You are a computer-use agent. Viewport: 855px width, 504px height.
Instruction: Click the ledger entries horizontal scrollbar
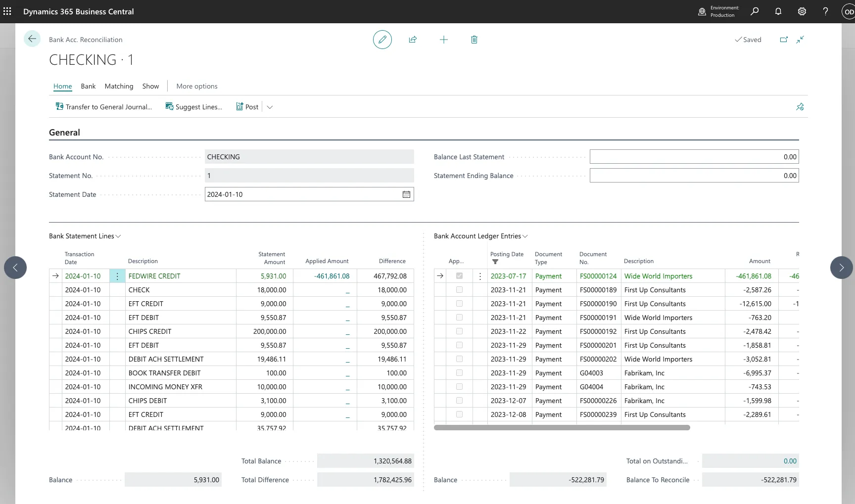(x=562, y=427)
